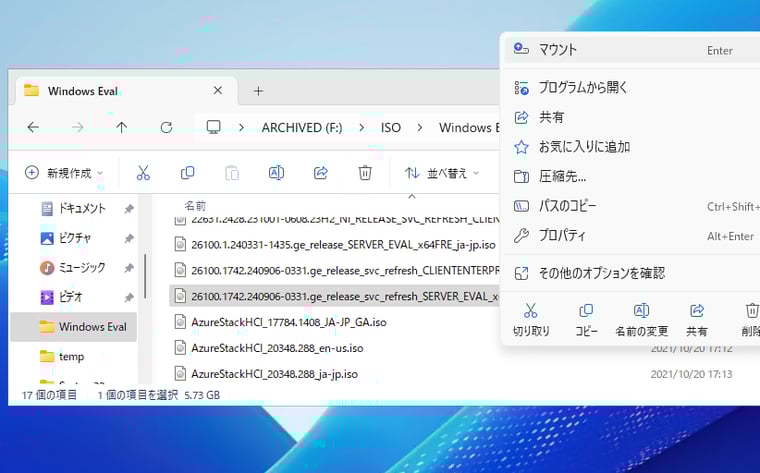The image size is (760, 473).
Task: Click ARCHIVED (F:) breadcrumb
Action: tap(302, 127)
